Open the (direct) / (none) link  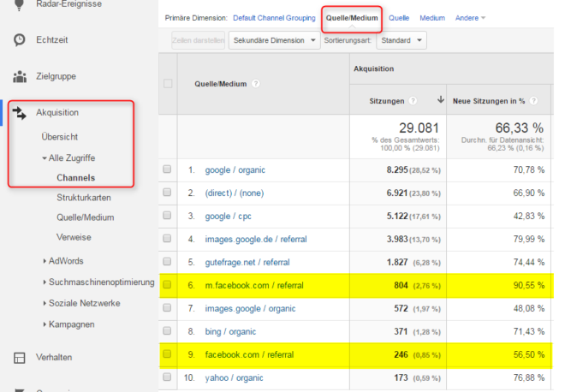point(235,193)
